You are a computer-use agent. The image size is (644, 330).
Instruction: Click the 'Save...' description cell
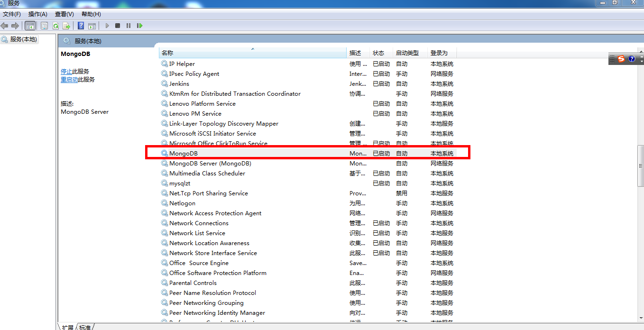pyautogui.click(x=358, y=263)
